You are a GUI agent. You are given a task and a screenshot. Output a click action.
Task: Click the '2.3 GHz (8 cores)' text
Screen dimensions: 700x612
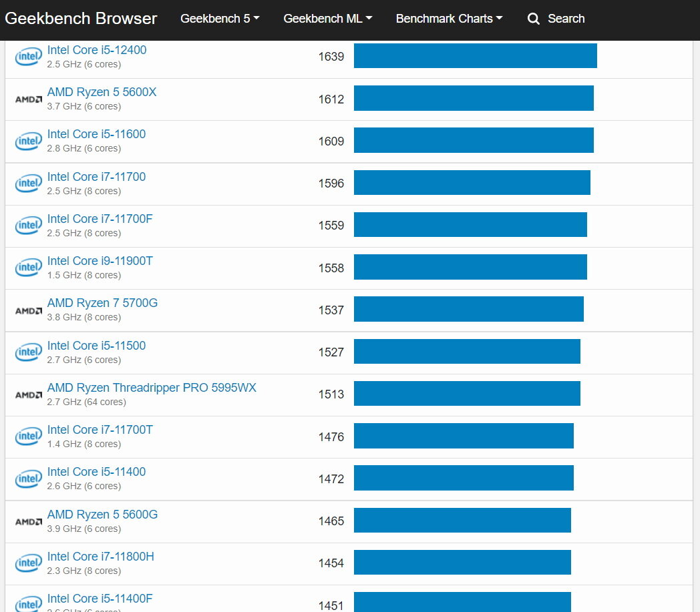point(84,571)
